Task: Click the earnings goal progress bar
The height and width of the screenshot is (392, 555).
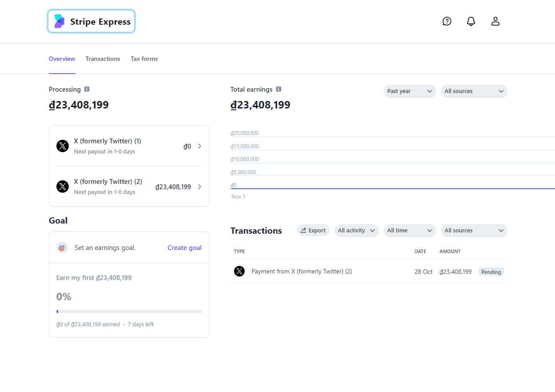Action: click(129, 312)
